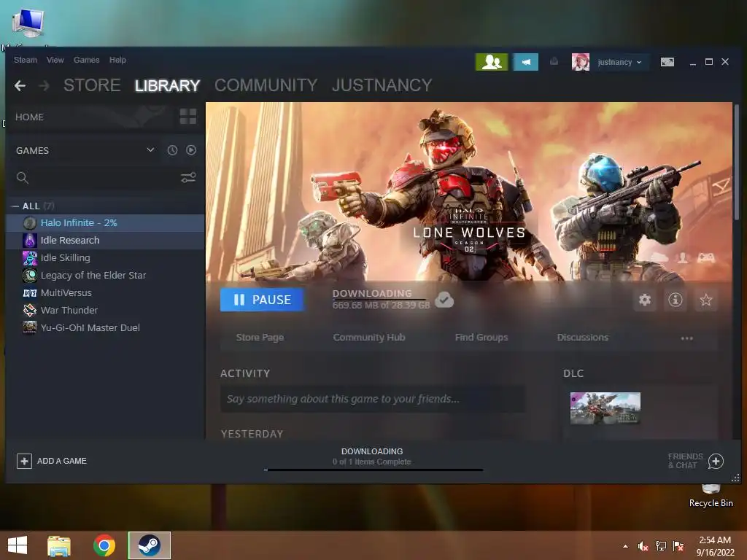Click the main content vertical scrollbar
Screen dimensions: 747x560
click(737, 163)
